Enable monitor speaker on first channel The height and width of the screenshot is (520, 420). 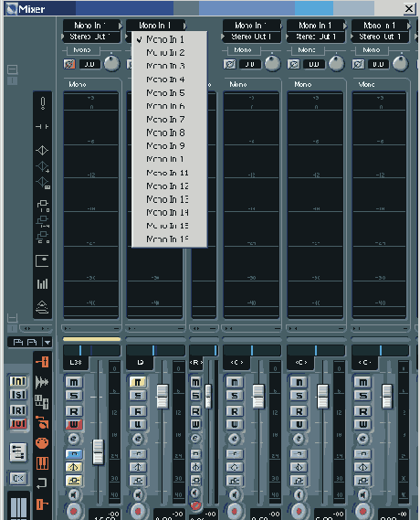pyautogui.click(x=74, y=495)
